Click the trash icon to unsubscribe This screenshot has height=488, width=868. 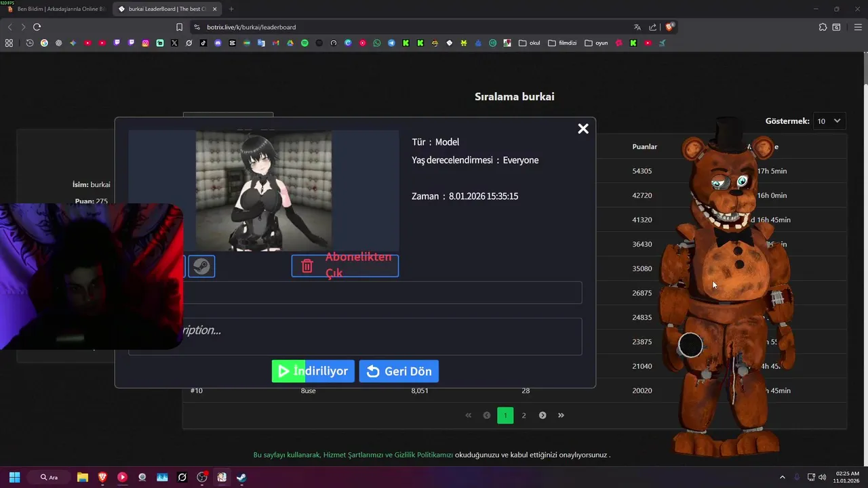307,266
